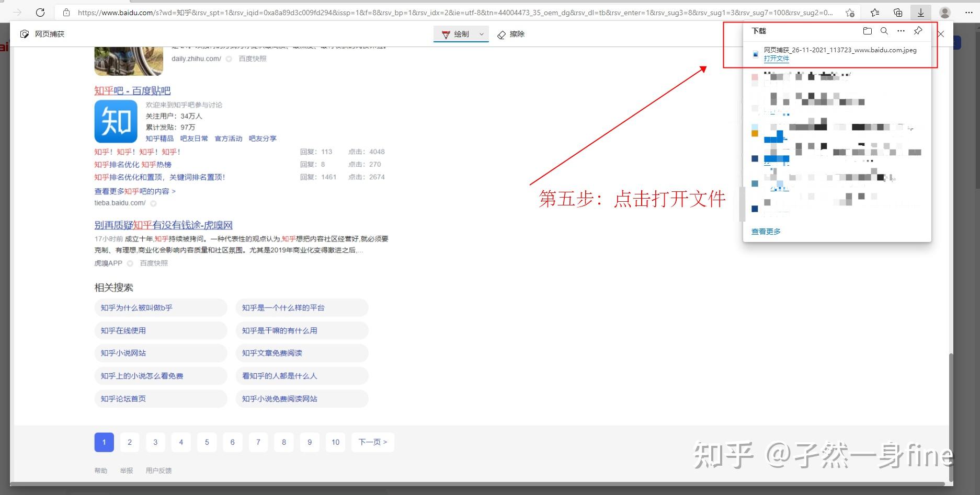The height and width of the screenshot is (495, 980).
Task: Open the user profile avatar
Action: pos(944,13)
